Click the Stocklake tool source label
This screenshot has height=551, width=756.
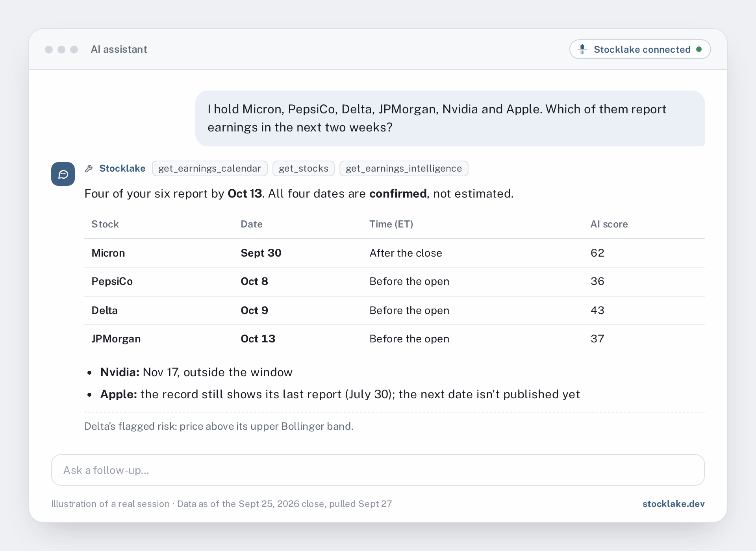coord(122,168)
